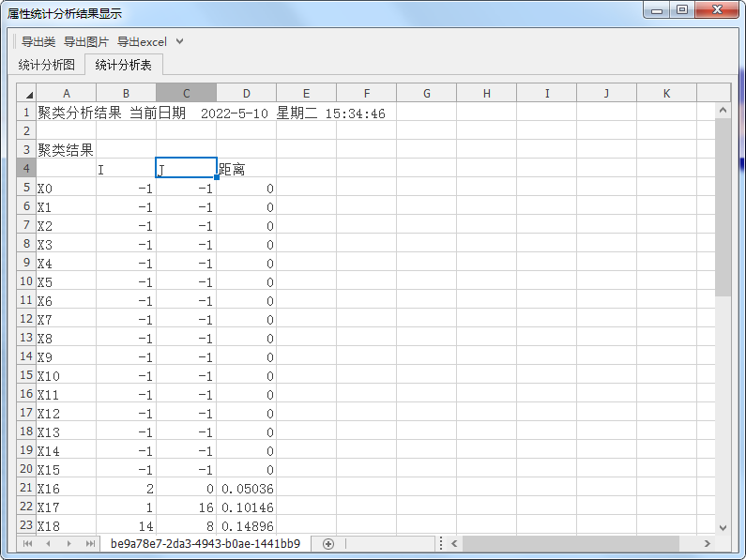Viewport: 746px width, 560px height.
Task: Click select-all corner of the spreadsheet
Action: [x=26, y=93]
